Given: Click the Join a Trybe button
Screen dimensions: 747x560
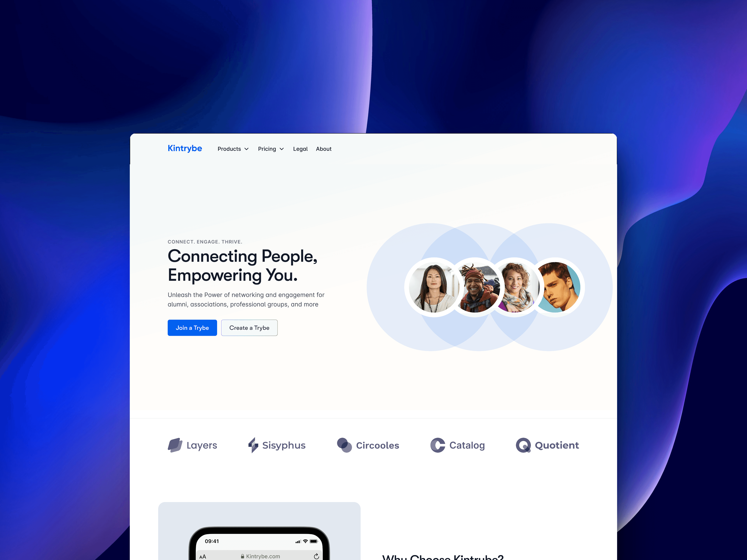Looking at the screenshot, I should [x=192, y=328].
